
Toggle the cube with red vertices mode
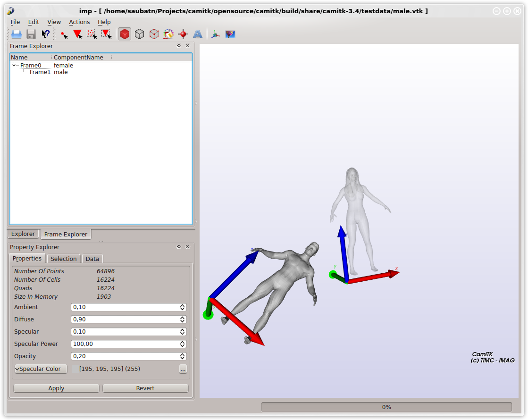[154, 34]
